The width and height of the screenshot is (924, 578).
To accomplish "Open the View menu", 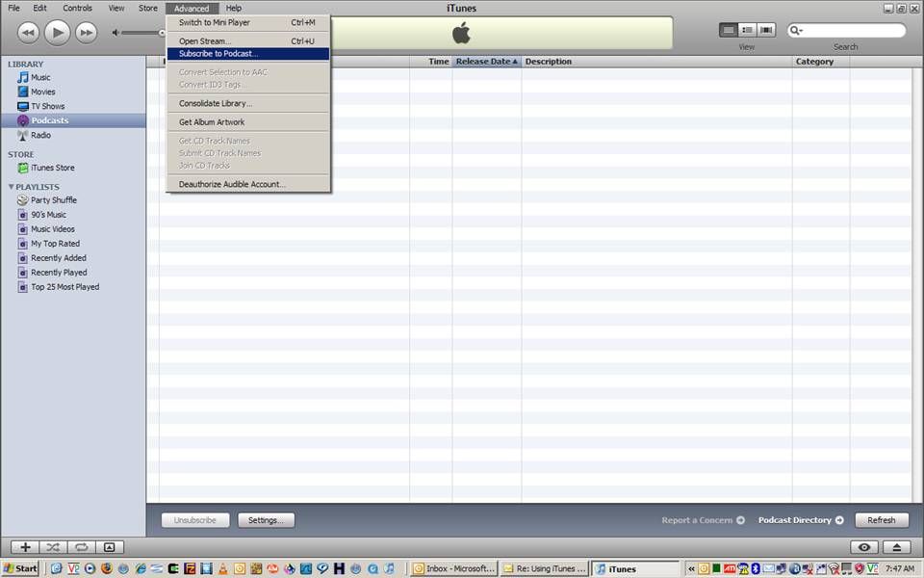I will (116, 9).
